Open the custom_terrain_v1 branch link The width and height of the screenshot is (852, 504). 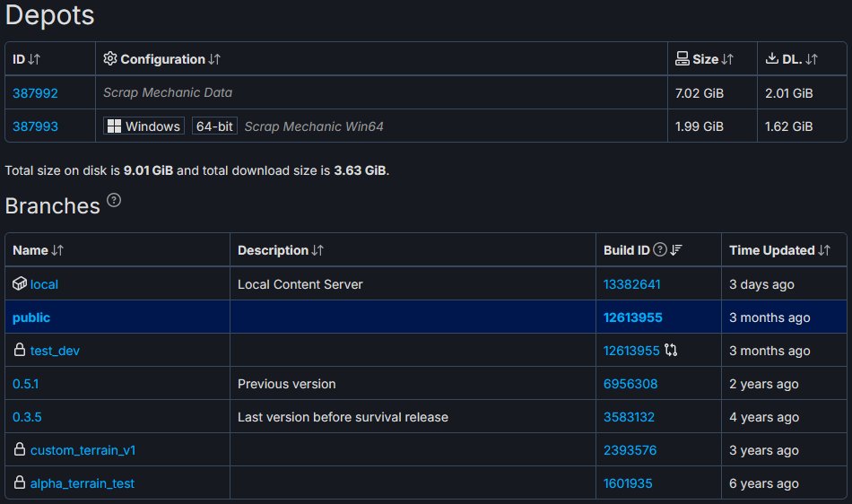83,450
